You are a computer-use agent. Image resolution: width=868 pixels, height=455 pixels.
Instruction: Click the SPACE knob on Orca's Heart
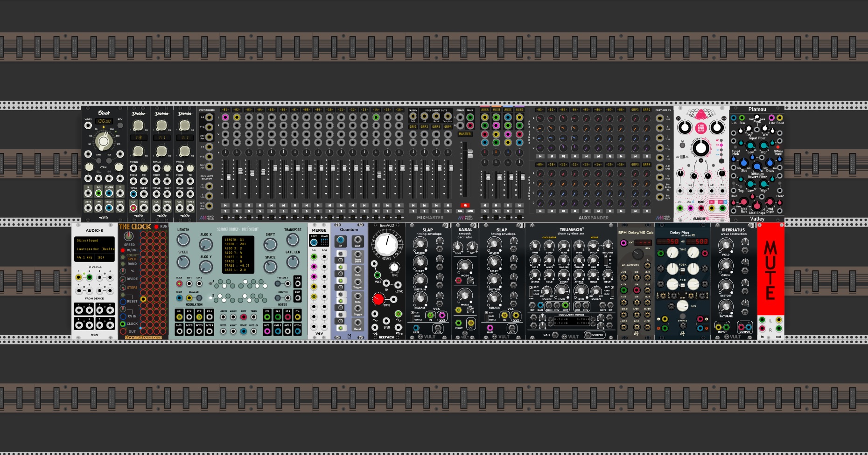coord(270,267)
